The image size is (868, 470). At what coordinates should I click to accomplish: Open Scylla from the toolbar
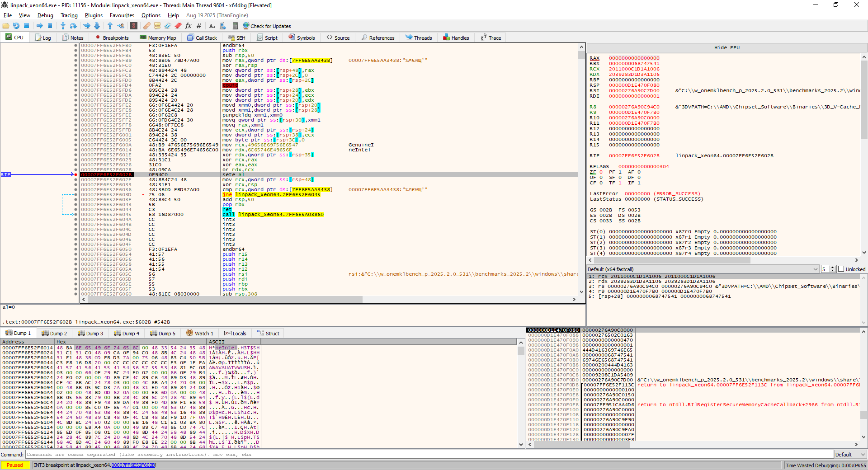click(x=134, y=26)
